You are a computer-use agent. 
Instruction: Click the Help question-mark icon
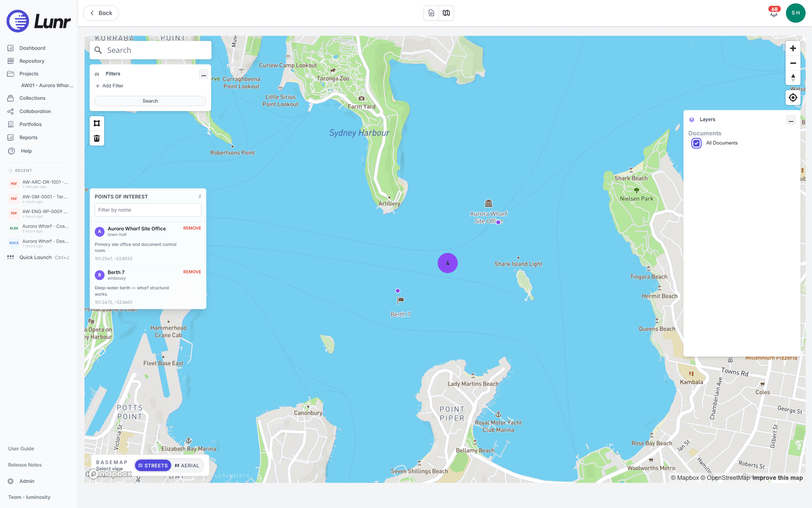pyautogui.click(x=11, y=151)
